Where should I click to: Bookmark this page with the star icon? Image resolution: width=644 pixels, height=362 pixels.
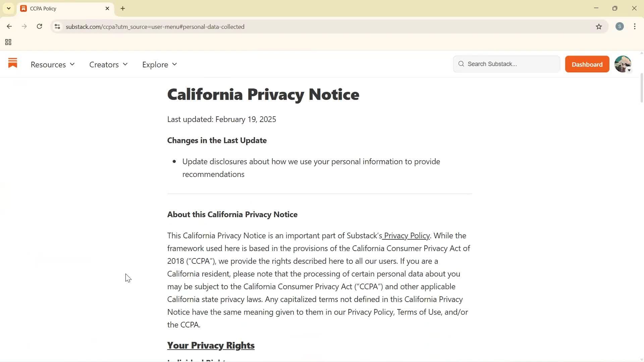599,26
